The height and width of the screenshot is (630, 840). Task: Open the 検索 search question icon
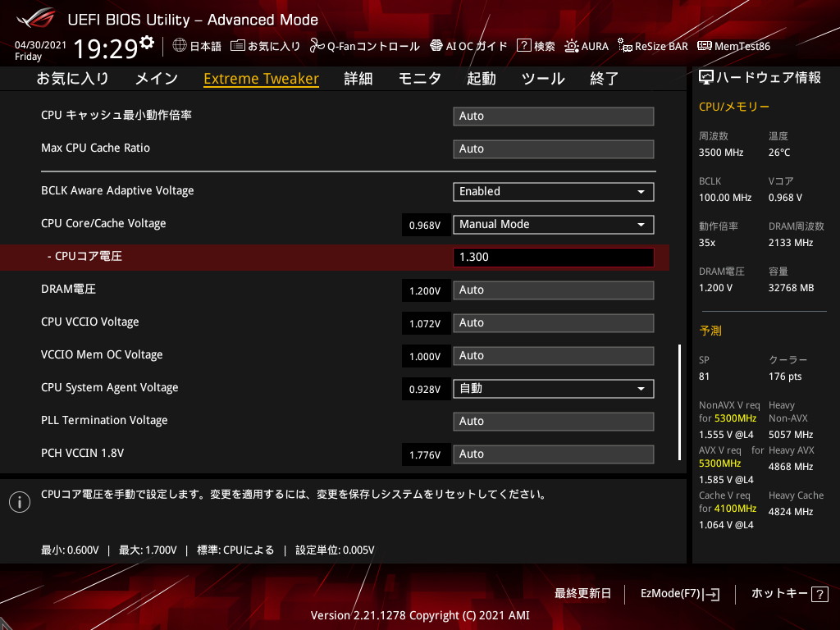(523, 46)
